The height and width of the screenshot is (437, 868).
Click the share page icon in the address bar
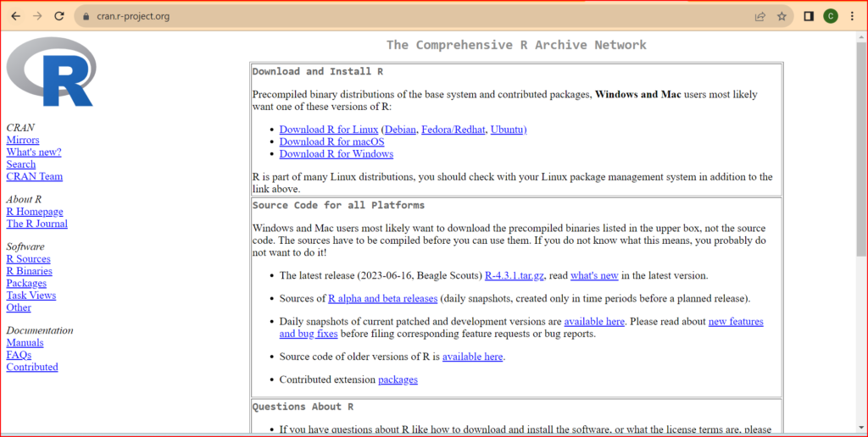(x=760, y=17)
